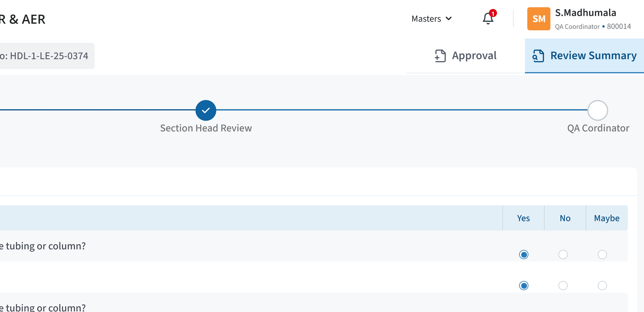Select No for first tubing question
The width and height of the screenshot is (644, 312).
pos(563,255)
